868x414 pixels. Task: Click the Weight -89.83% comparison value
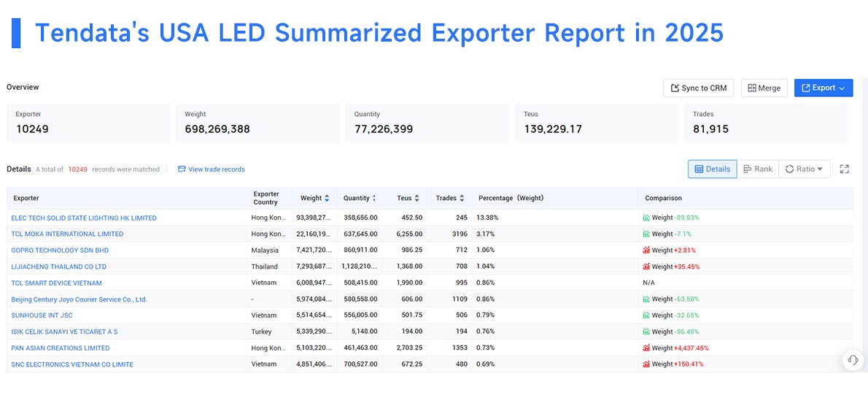(675, 218)
